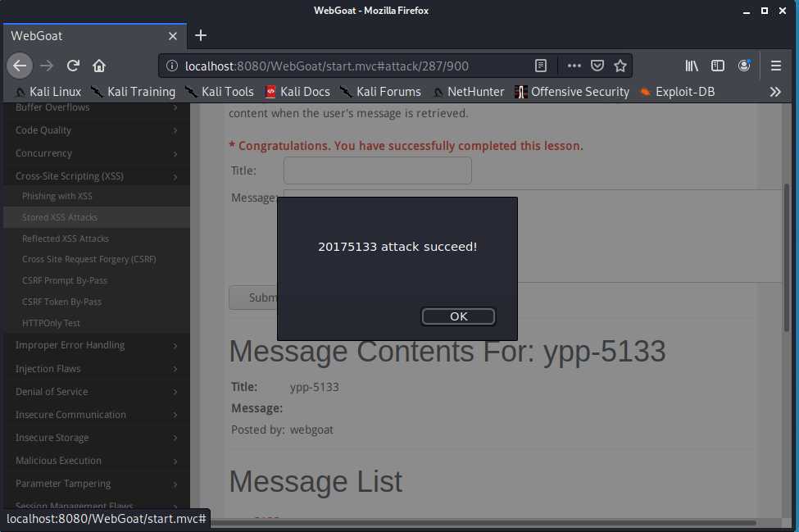The width and height of the screenshot is (799, 532).
Task: Open the Library icon in toolbar
Action: (x=692, y=66)
